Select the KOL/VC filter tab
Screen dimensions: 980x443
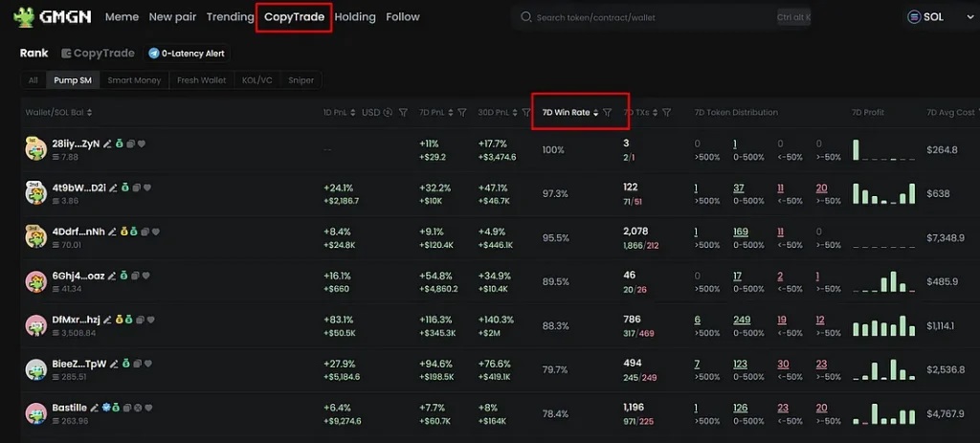tap(257, 80)
